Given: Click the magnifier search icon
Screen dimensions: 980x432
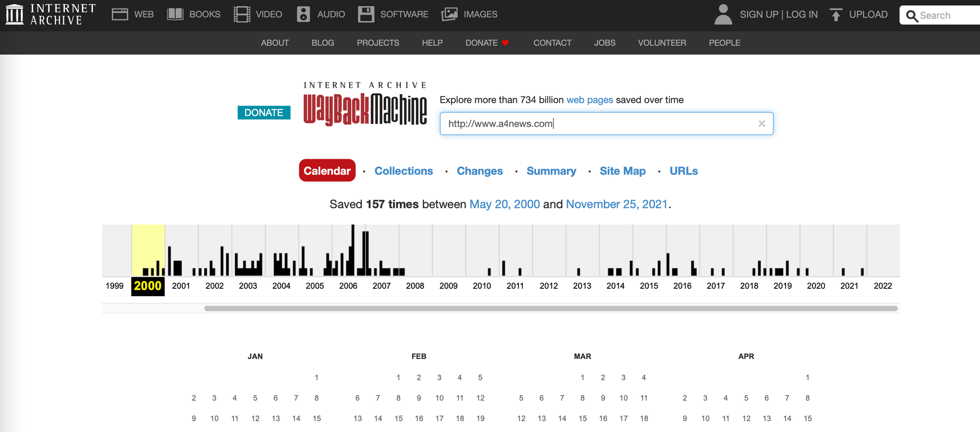Looking at the screenshot, I should coord(911,16).
